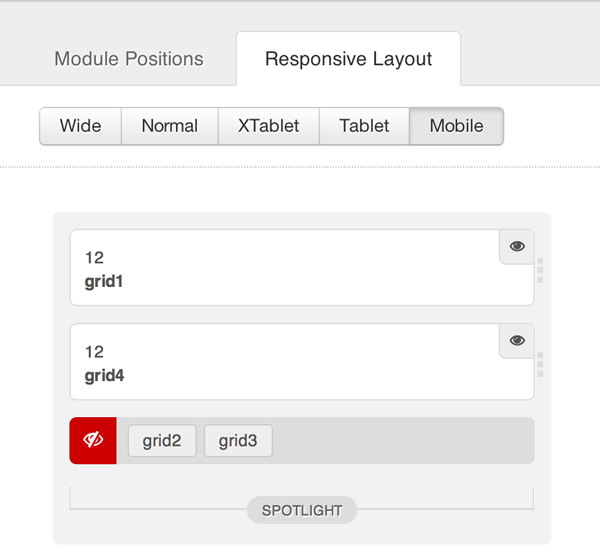Toggle visibility eye on grid1 block
This screenshot has height=560, width=600.
point(516,246)
